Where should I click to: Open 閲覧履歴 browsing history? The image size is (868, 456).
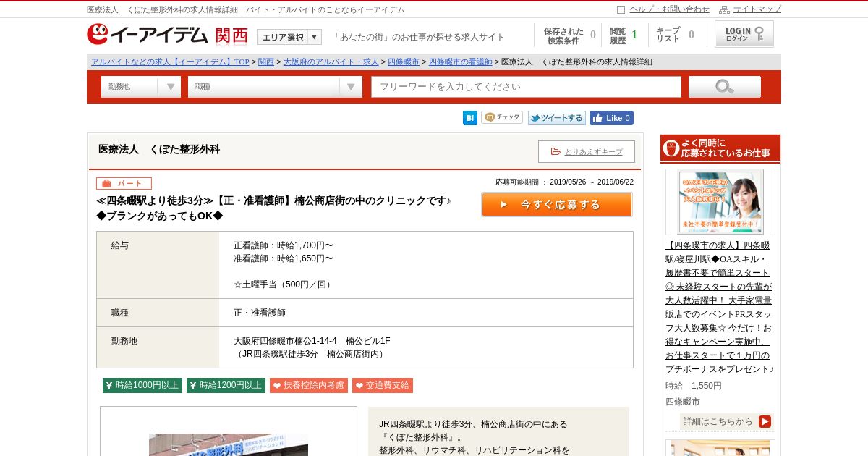[x=624, y=35]
